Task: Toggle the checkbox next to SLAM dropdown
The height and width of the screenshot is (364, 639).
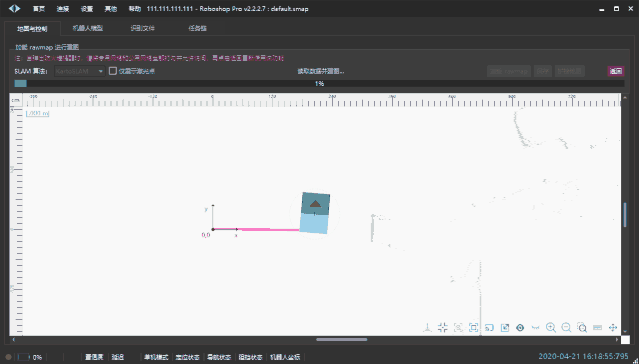Action: click(113, 71)
